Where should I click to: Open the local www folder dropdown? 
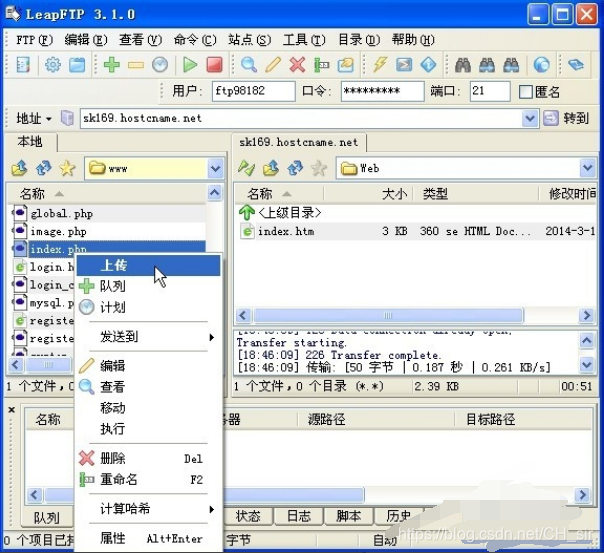click(x=215, y=168)
